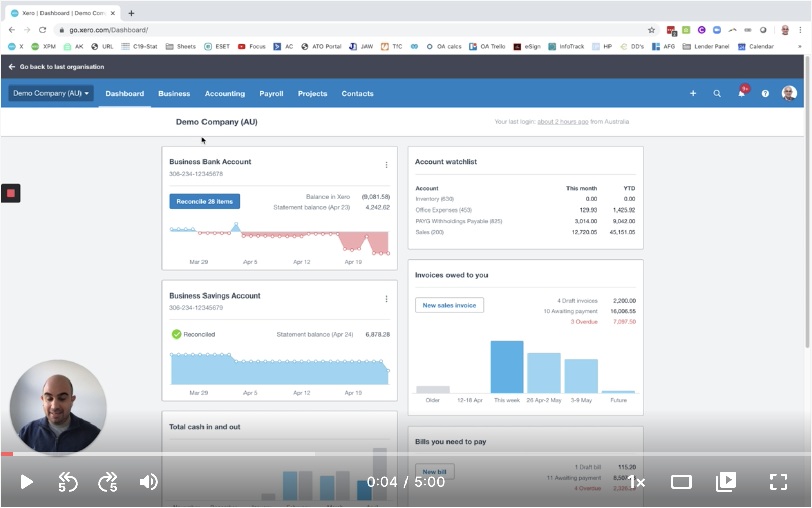Open notifications bell

click(x=741, y=93)
